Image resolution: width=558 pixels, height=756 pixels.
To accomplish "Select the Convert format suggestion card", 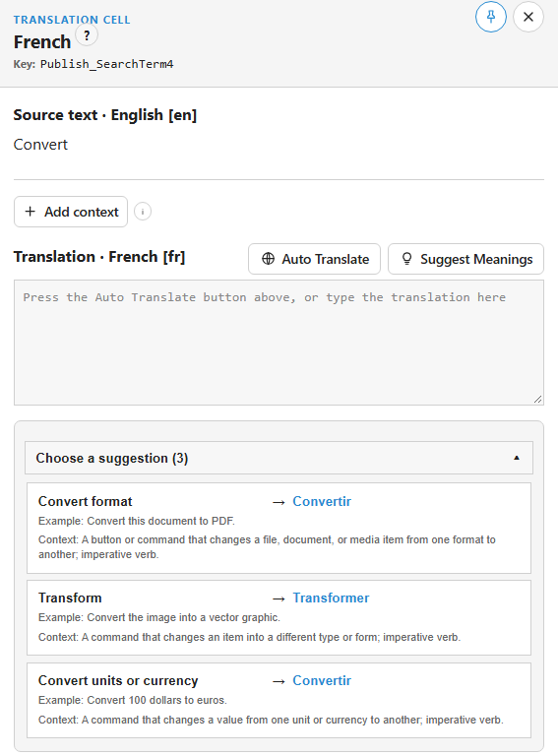I will click(x=279, y=528).
